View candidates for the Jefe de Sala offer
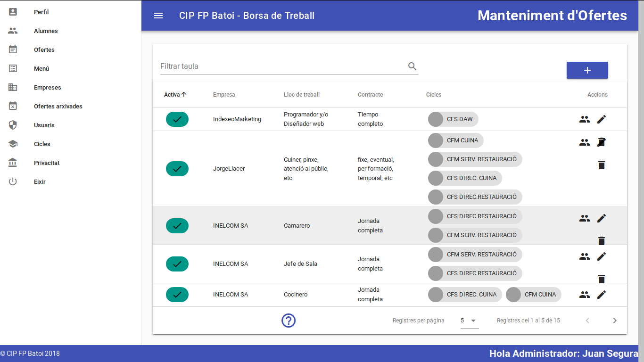The image size is (644, 362). [x=585, y=256]
